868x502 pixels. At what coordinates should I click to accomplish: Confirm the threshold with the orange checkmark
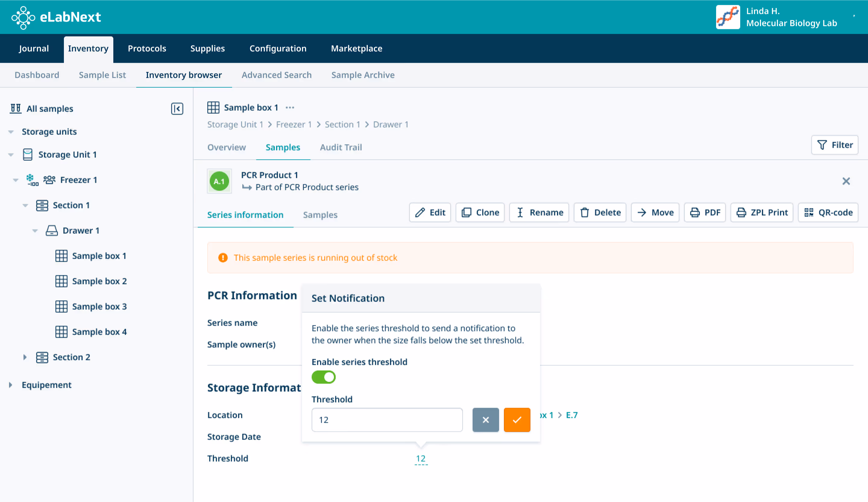517,420
